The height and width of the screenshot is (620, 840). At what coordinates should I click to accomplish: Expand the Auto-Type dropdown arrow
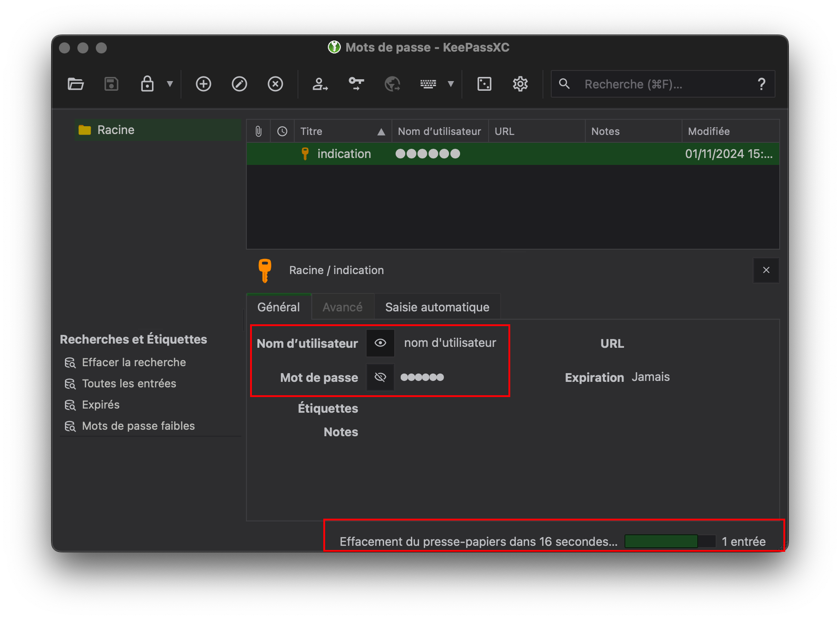451,84
